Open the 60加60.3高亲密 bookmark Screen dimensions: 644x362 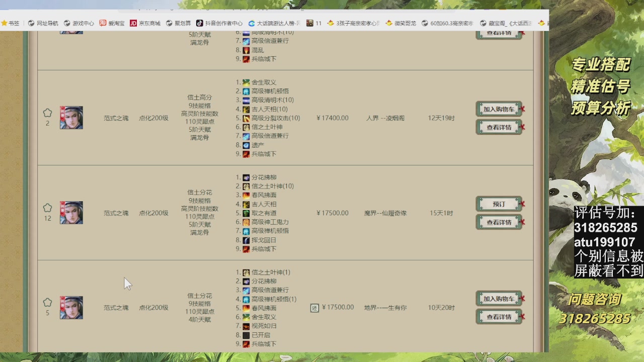(x=447, y=23)
